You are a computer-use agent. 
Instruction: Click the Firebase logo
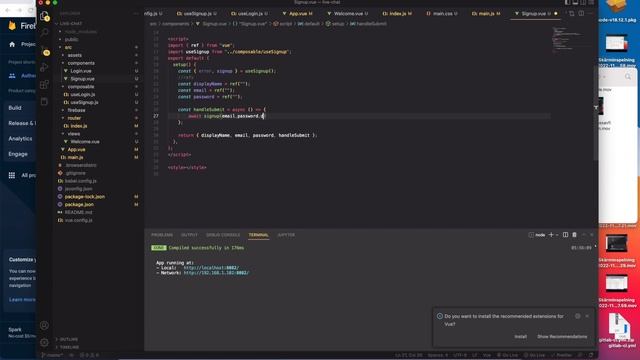12,26
